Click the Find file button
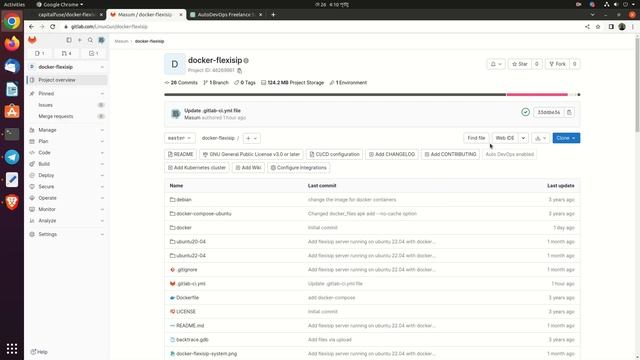Image resolution: width=640 pixels, height=360 pixels. (476, 138)
